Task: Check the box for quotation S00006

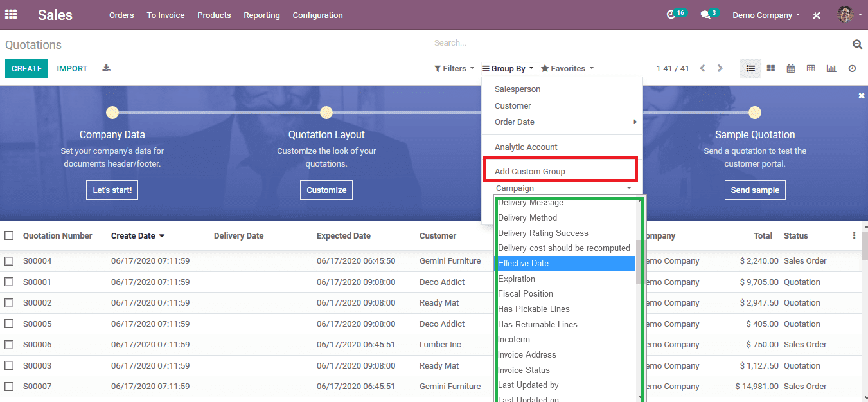Action: pyautogui.click(x=9, y=345)
